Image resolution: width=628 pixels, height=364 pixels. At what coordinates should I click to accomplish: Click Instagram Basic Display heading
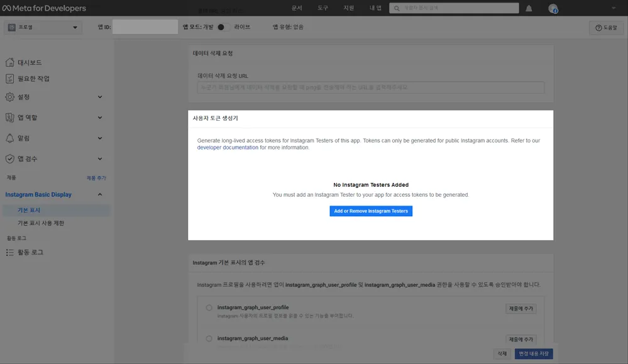(38, 195)
